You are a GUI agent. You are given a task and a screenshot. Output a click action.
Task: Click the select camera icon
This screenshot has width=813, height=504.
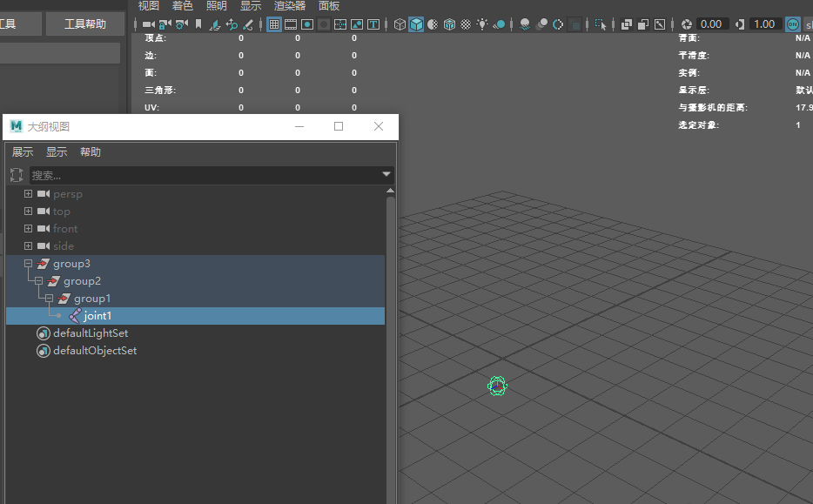149,24
